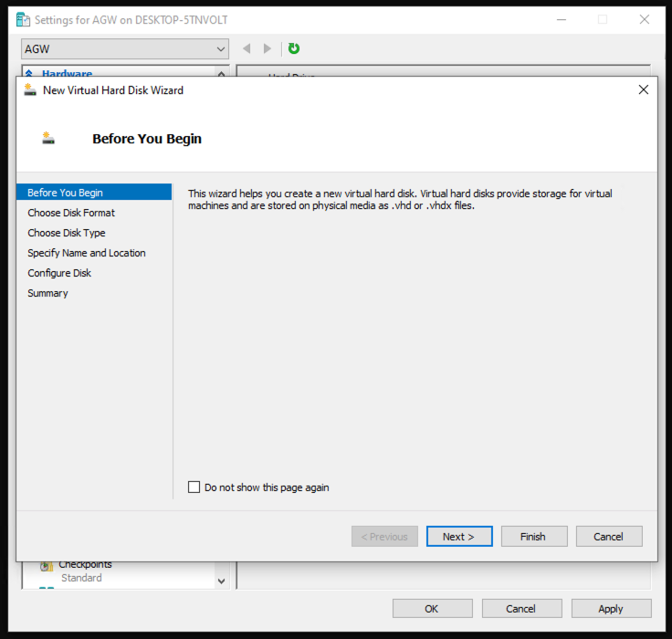Viewport: 672px width, 639px height.
Task: Enable Do not show this page again
Action: point(194,487)
